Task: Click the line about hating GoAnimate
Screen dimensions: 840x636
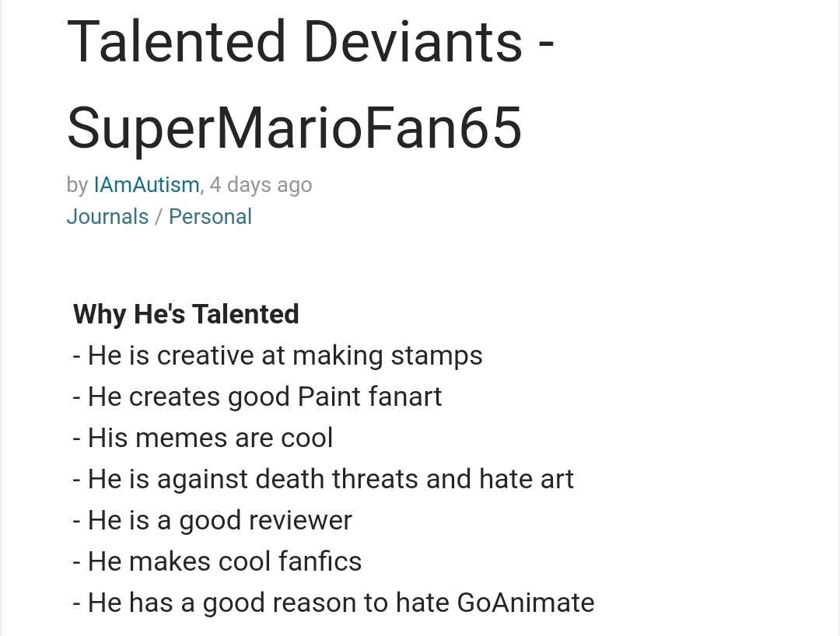Action: tap(333, 603)
